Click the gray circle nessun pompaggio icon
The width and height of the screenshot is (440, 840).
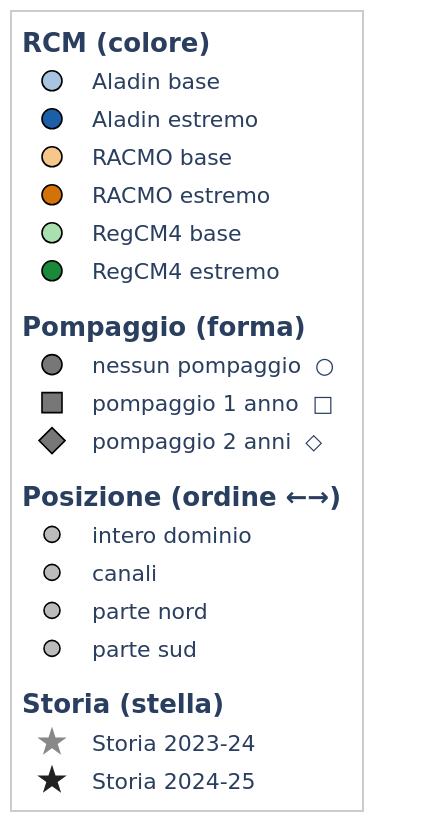tap(52, 365)
